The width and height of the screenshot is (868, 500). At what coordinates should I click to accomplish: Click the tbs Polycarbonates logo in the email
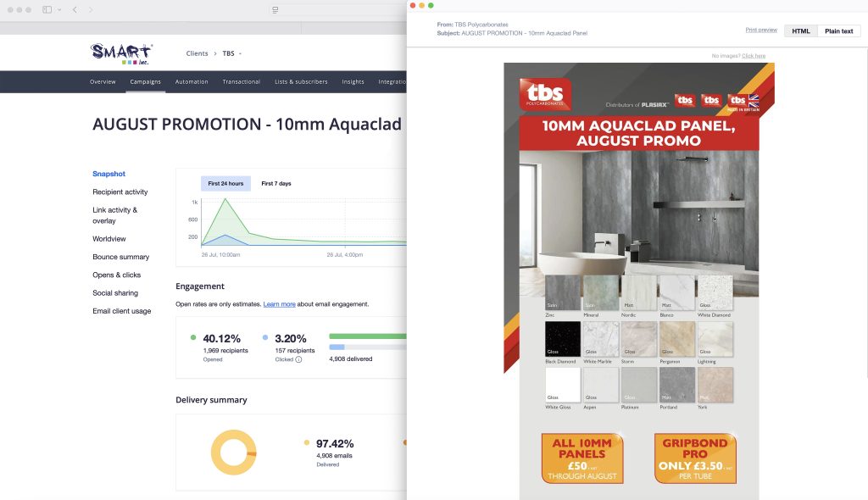coord(545,93)
